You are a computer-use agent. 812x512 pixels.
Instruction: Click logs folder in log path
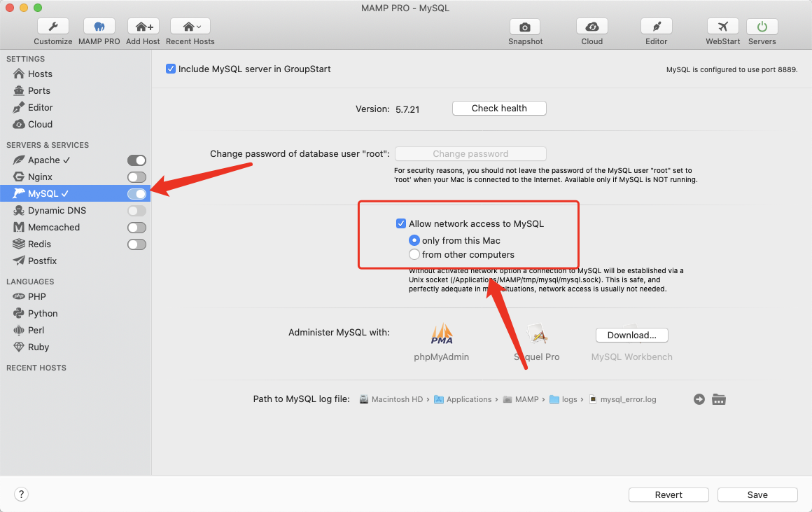pyautogui.click(x=563, y=399)
